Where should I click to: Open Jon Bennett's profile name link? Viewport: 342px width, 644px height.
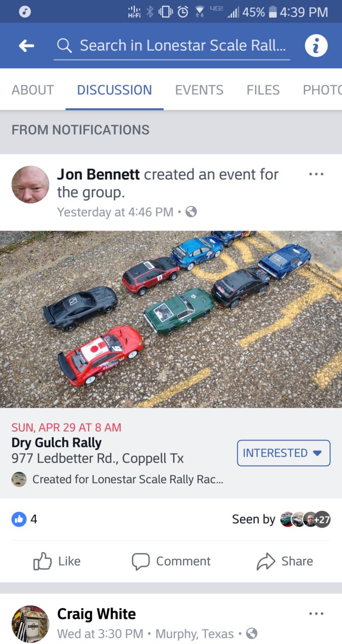click(98, 174)
